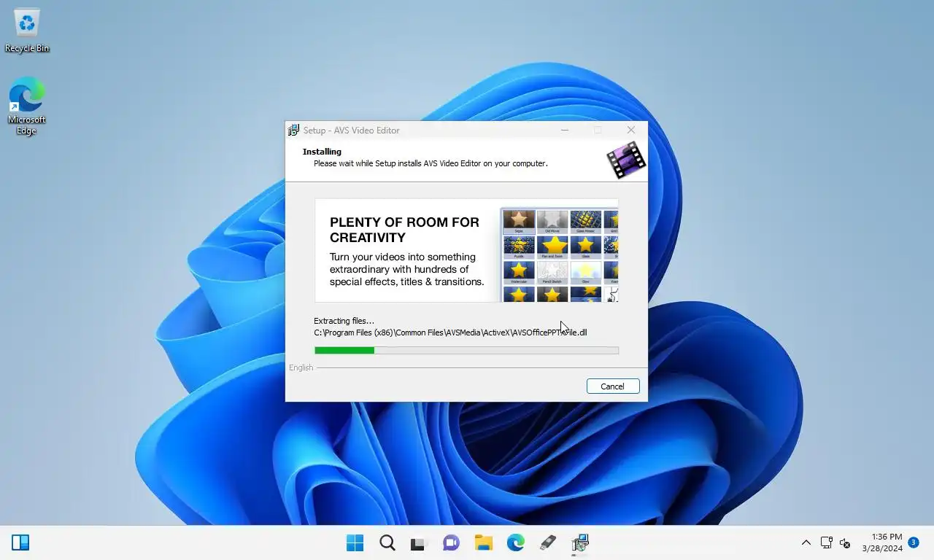This screenshot has width=934, height=560.
Task: Open the Recycle Bin desktop icon
Action: click(27, 31)
